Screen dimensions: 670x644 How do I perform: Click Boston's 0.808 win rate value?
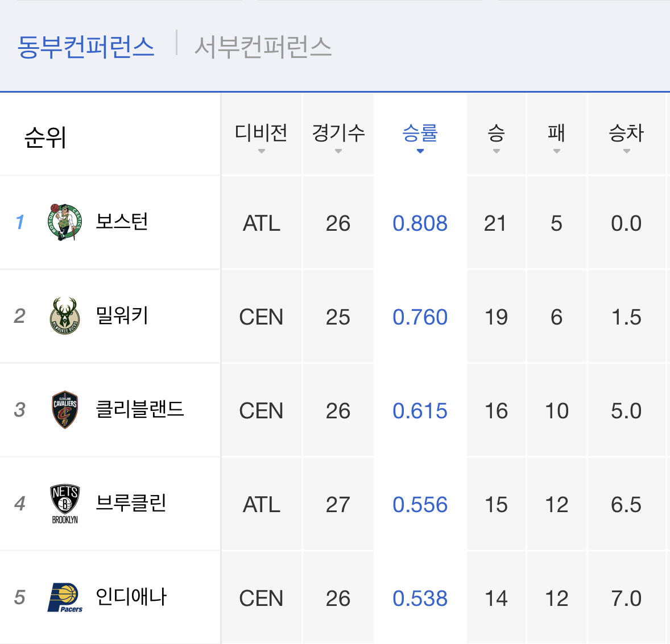(420, 223)
